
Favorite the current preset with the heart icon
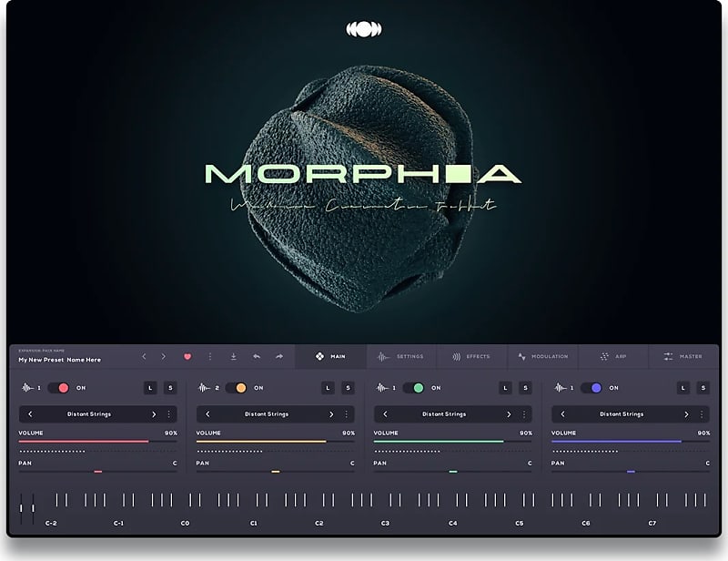point(187,356)
